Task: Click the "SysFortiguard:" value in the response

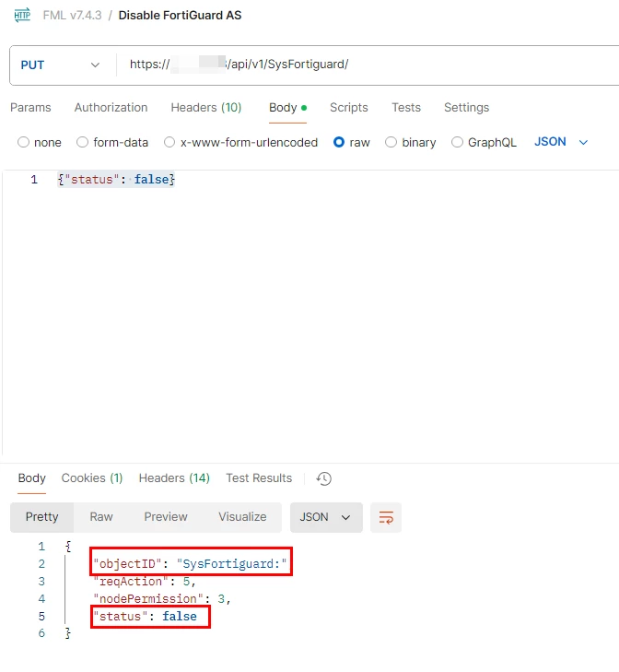Action: [232, 563]
